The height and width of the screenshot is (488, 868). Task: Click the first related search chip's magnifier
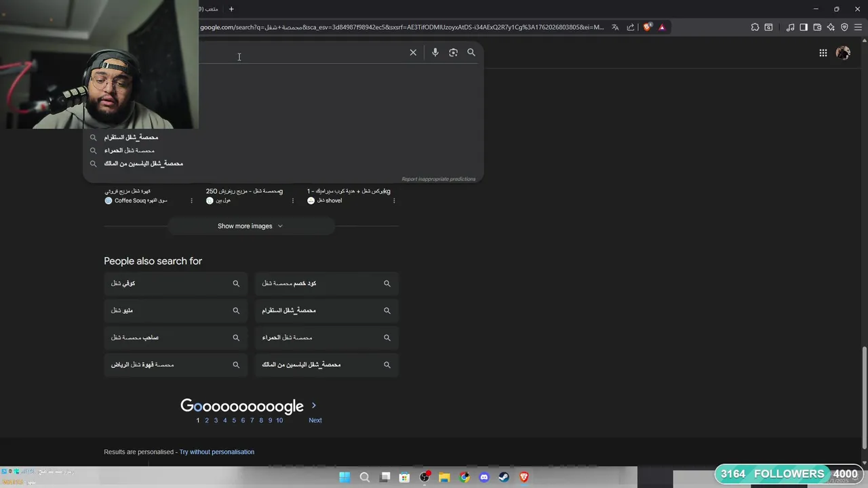point(236,283)
